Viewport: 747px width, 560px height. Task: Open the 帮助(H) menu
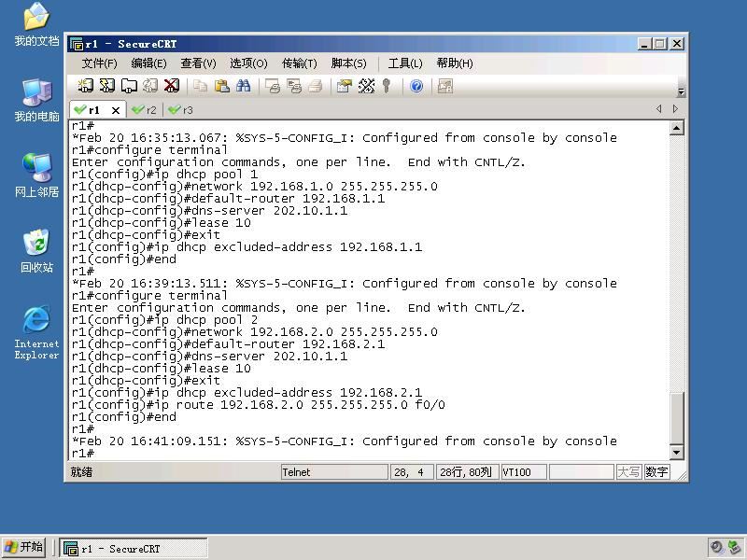tap(455, 63)
